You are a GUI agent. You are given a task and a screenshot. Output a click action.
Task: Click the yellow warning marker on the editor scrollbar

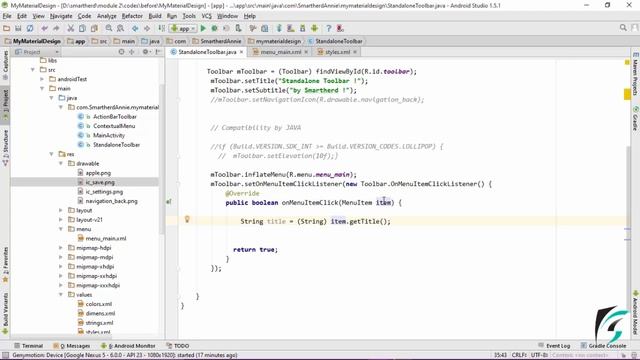(x=627, y=94)
